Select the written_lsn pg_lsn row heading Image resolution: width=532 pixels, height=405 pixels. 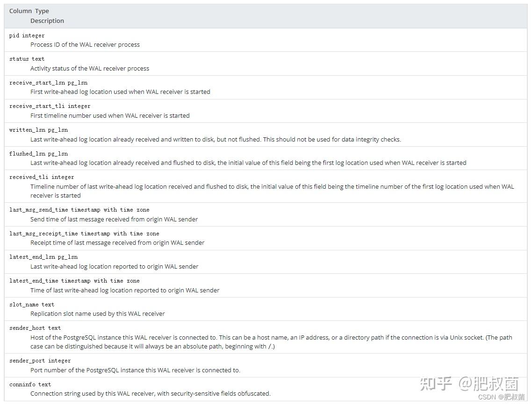(38, 130)
